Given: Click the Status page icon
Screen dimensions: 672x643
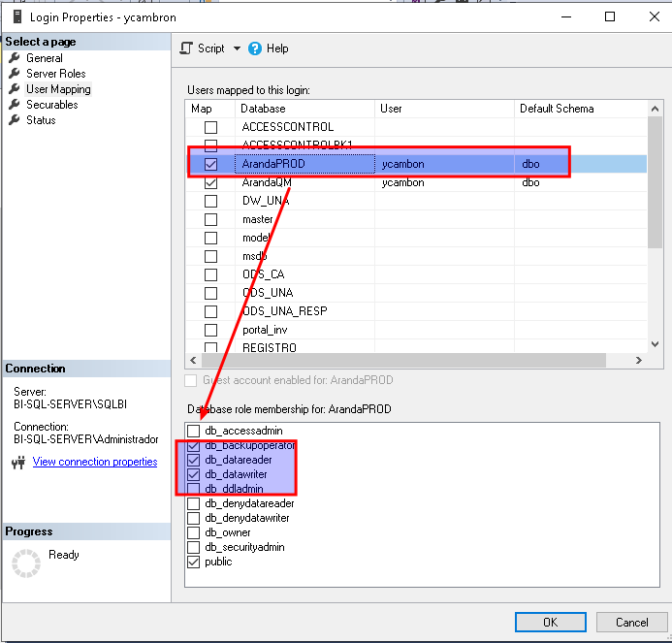Looking at the screenshot, I should (15, 120).
